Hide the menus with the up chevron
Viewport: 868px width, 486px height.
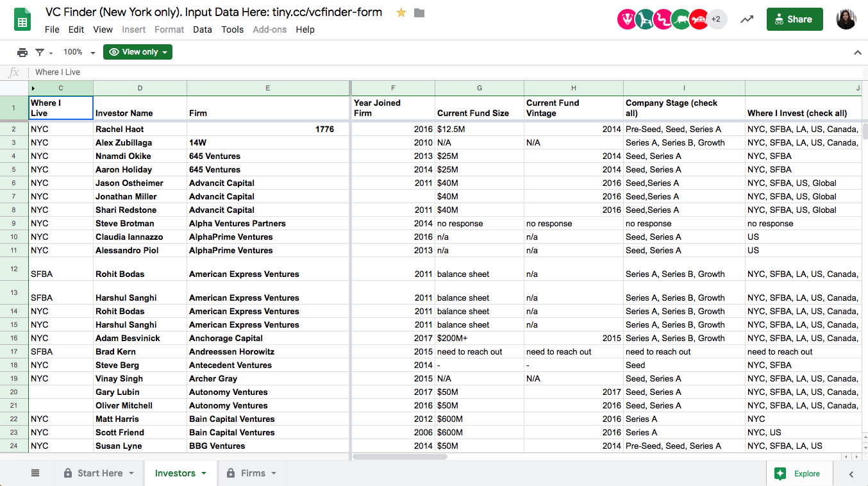pyautogui.click(x=858, y=53)
